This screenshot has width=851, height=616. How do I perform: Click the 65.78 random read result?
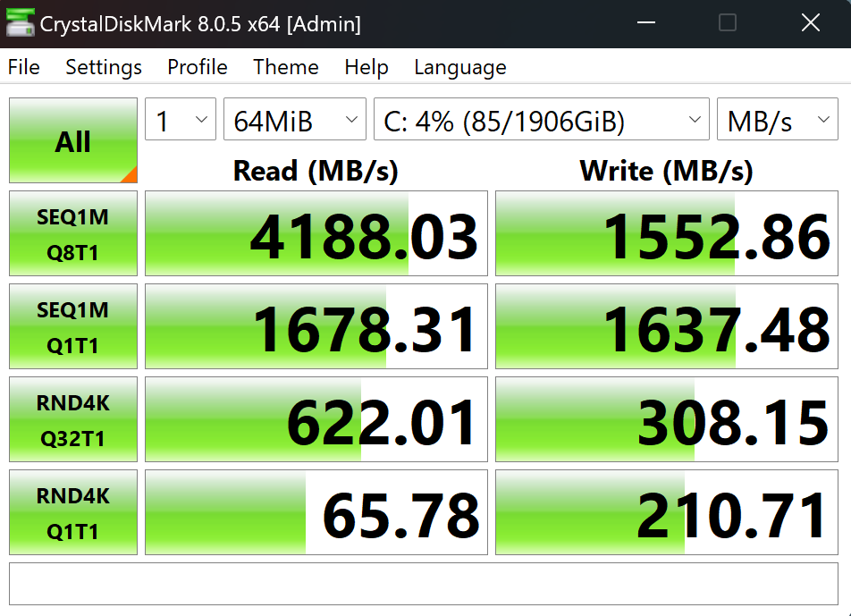coord(316,511)
